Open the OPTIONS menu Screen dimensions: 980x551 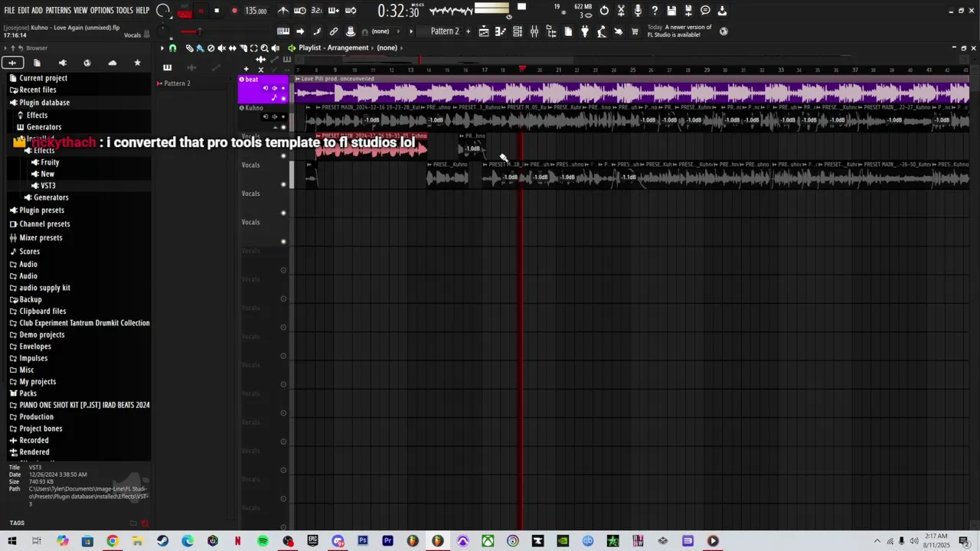click(x=102, y=11)
